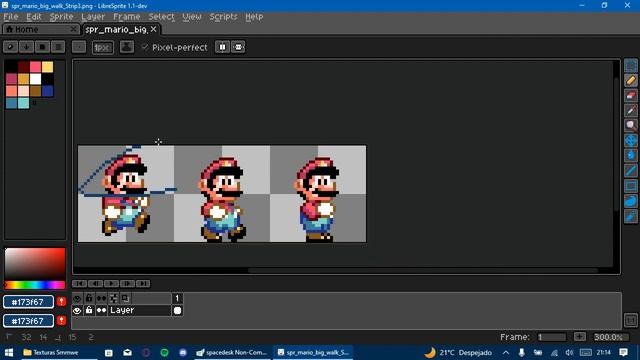Click the brush type selector button
This screenshot has height=360, width=640.
coord(79,47)
